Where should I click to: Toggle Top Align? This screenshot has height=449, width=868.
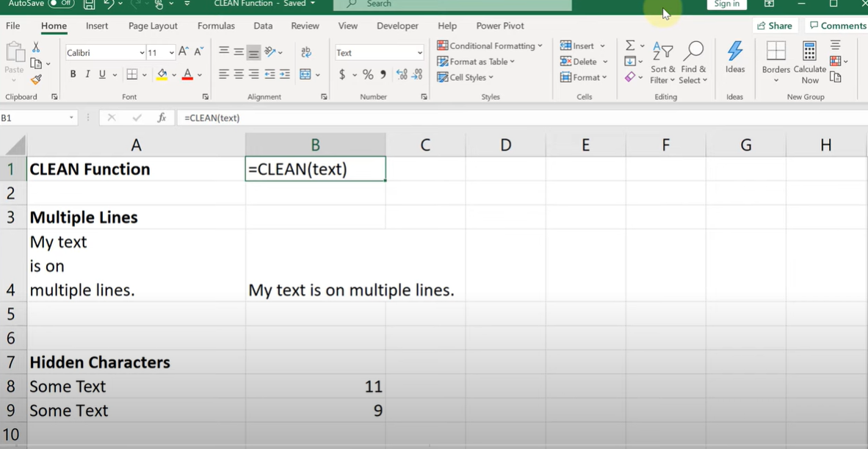(x=224, y=51)
